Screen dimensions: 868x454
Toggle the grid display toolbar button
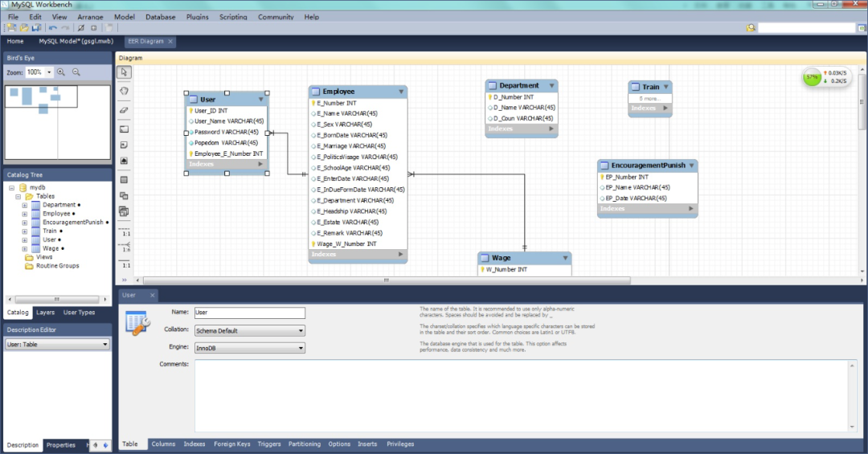[93, 27]
